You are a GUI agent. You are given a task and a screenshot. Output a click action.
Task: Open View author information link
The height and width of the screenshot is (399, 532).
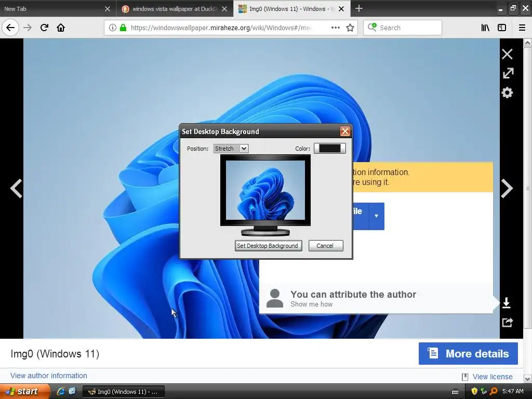[x=48, y=376]
